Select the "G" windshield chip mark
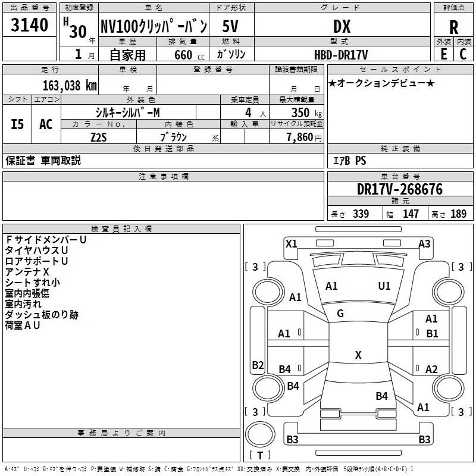The image size is (476, 476). pyautogui.click(x=340, y=314)
